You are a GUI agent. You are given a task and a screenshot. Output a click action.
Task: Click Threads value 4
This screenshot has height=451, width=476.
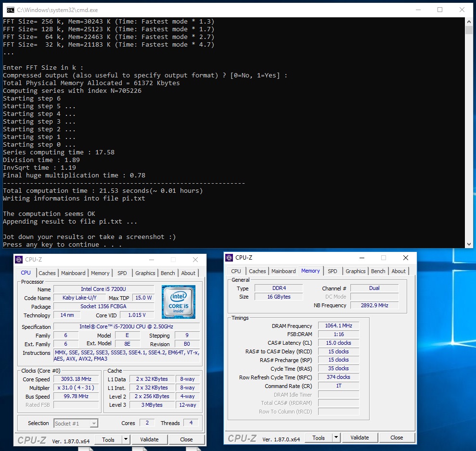point(191,423)
